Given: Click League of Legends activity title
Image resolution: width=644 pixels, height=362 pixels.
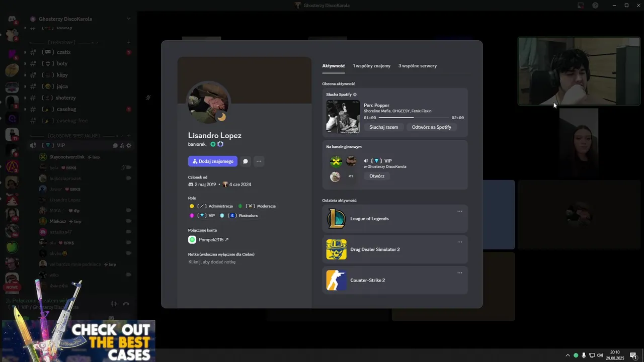Looking at the screenshot, I should (369, 219).
